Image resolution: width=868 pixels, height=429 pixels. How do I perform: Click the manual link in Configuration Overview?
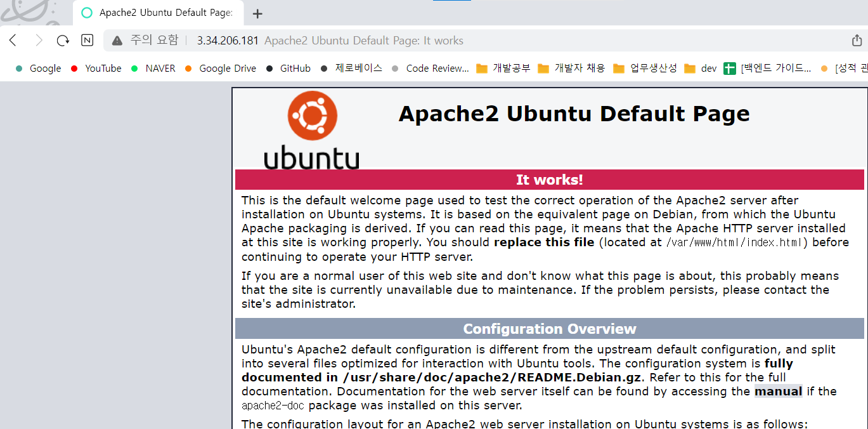[778, 392]
